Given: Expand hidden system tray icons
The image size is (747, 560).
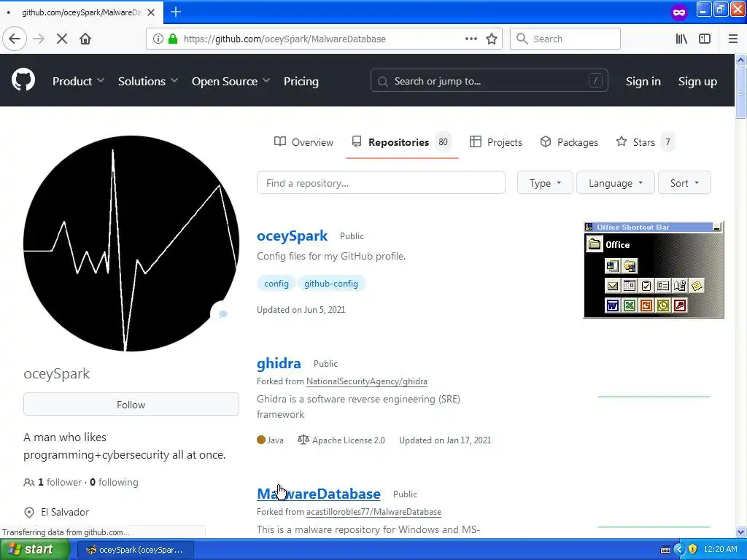Looking at the screenshot, I should tap(679, 550).
